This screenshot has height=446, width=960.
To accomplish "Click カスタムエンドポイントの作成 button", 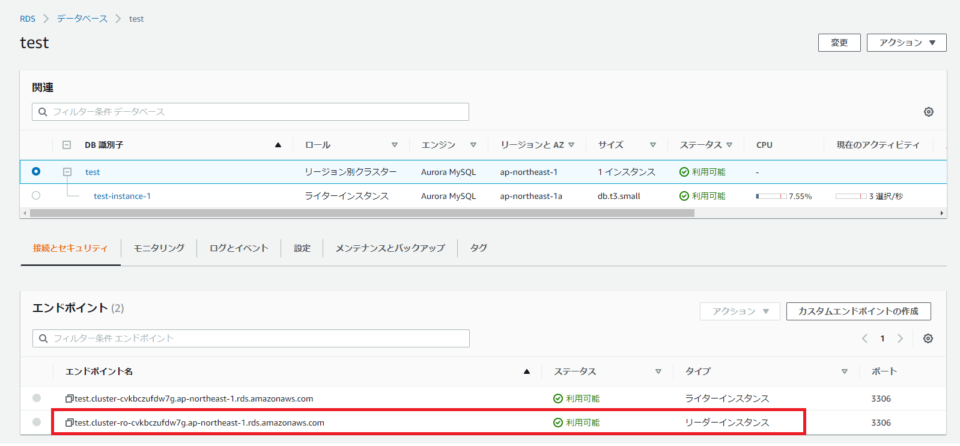I will click(858, 311).
